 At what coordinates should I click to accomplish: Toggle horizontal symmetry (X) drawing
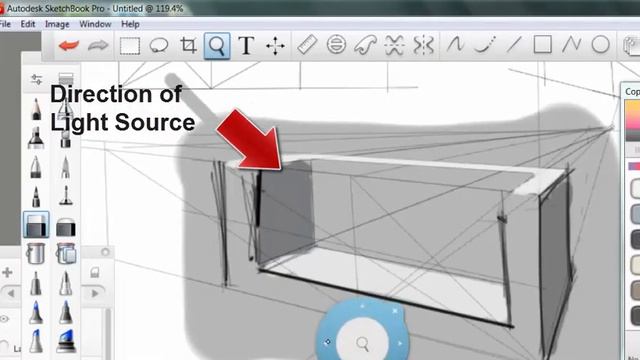tap(394, 45)
